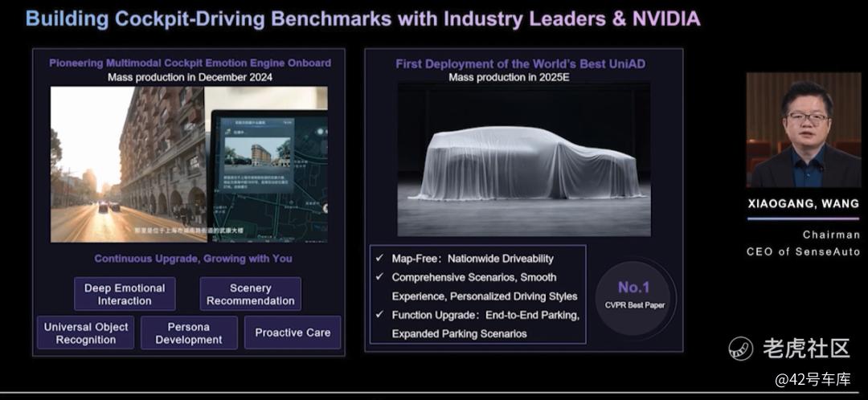Click 'Experience, Personalized Driving Styles' line
Image resolution: width=868 pixels, height=400 pixels.
click(x=485, y=296)
